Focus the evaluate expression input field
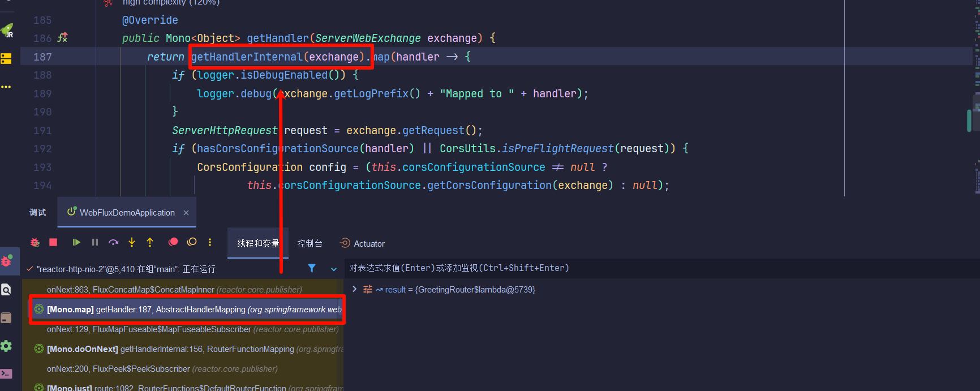Screen dimensions: 980x391 click(662, 268)
